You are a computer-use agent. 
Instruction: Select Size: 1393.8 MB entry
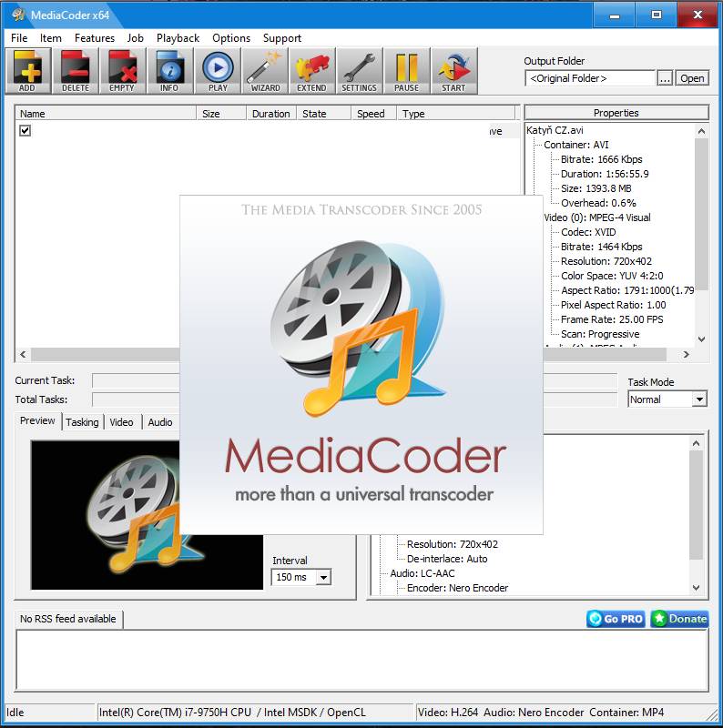[x=596, y=188]
